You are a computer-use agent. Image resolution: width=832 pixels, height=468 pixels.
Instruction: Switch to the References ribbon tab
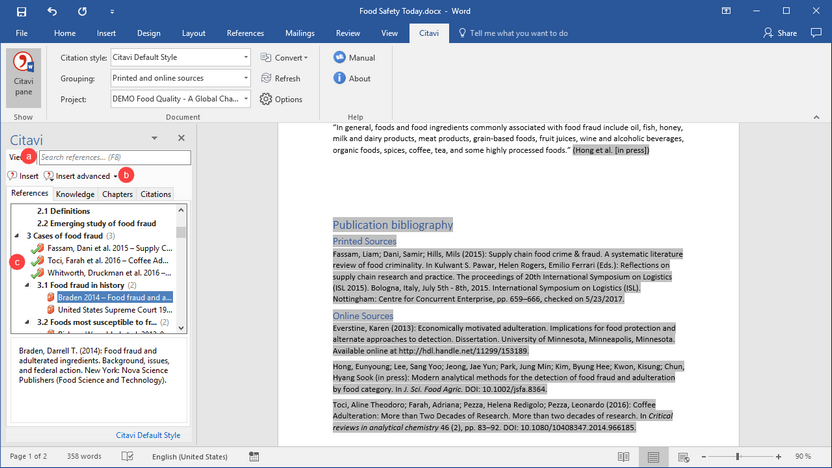pos(245,33)
